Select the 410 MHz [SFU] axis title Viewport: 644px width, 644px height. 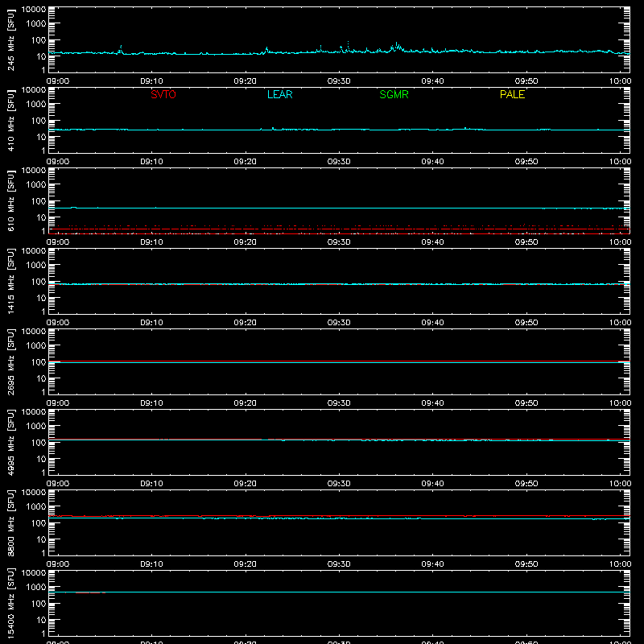pyautogui.click(x=11, y=121)
